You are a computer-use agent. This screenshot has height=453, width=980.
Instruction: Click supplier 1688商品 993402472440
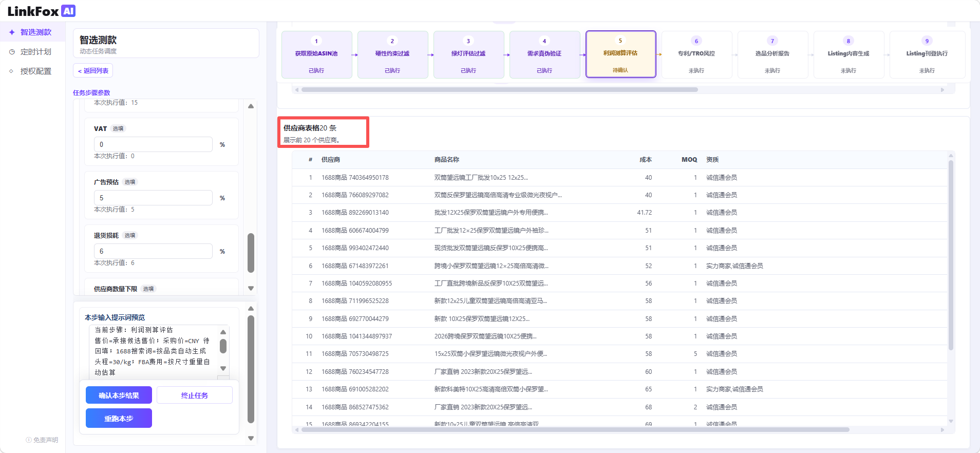(355, 248)
